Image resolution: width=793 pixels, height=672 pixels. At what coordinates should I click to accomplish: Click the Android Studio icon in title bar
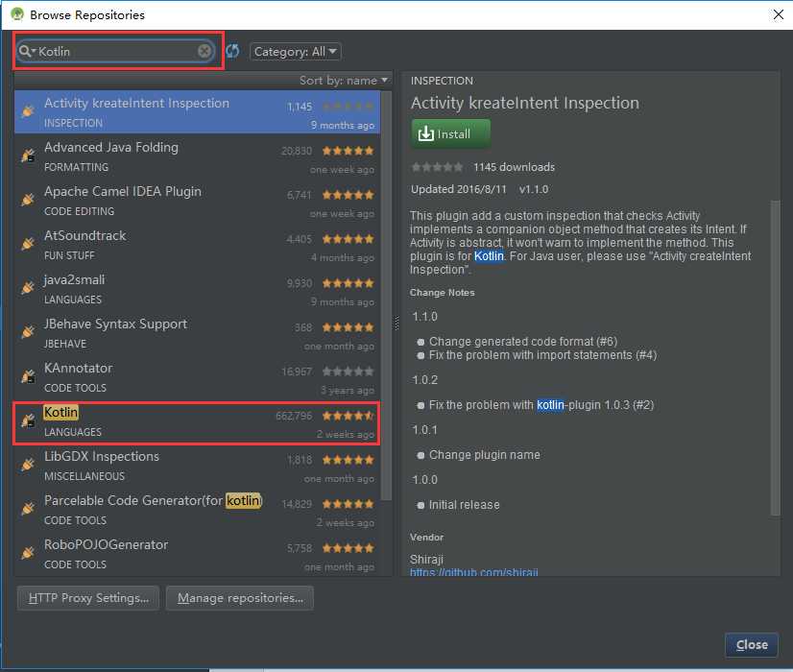[17, 14]
